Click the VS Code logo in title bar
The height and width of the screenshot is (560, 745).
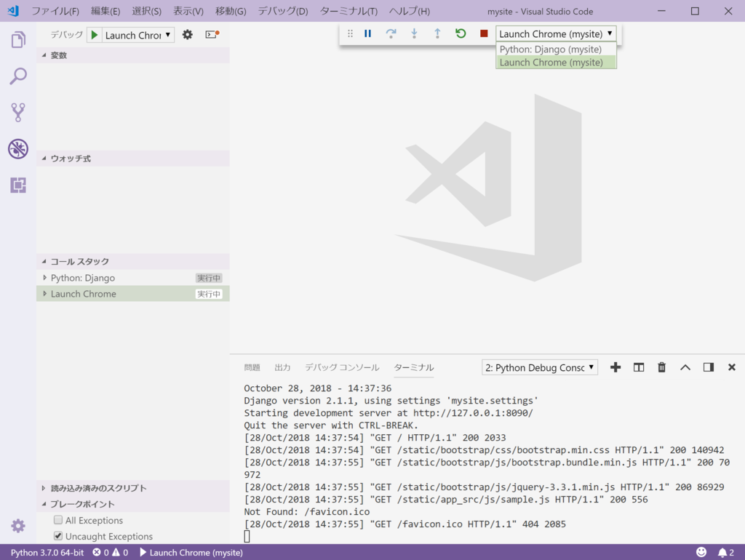(x=13, y=10)
